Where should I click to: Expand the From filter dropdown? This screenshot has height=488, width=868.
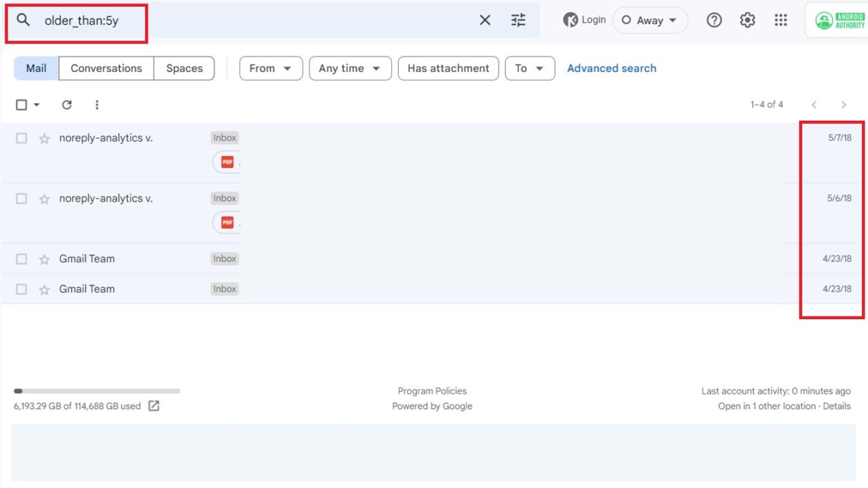[x=271, y=68]
